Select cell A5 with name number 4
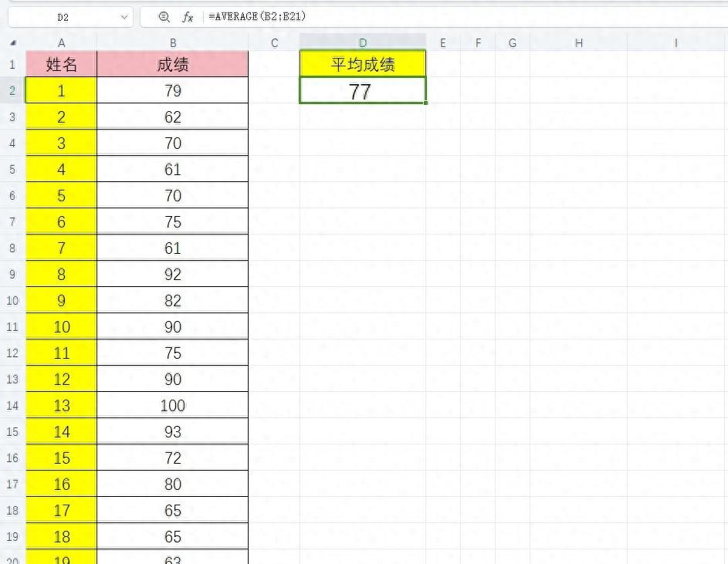 [61, 169]
